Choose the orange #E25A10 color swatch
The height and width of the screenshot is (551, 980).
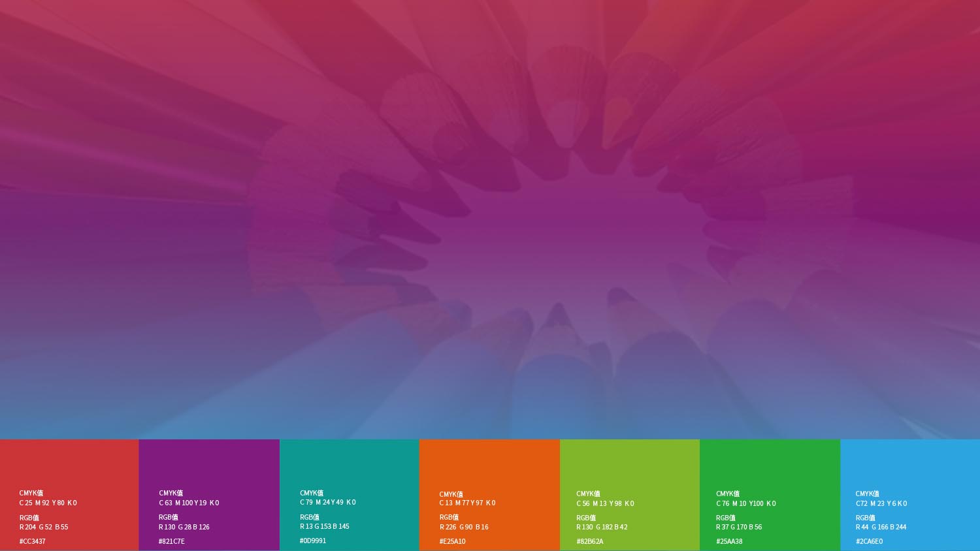[489, 464]
